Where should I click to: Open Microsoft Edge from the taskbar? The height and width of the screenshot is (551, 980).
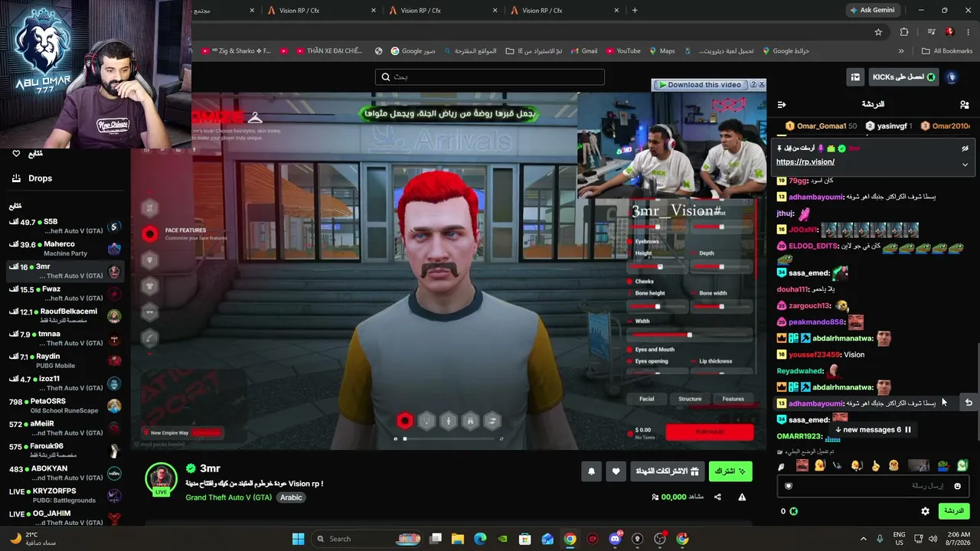click(480, 539)
